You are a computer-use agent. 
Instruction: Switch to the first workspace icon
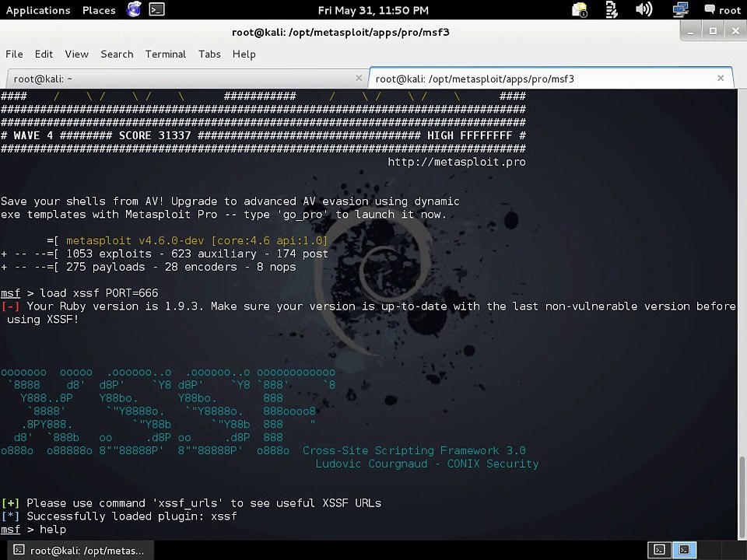pyautogui.click(x=659, y=550)
